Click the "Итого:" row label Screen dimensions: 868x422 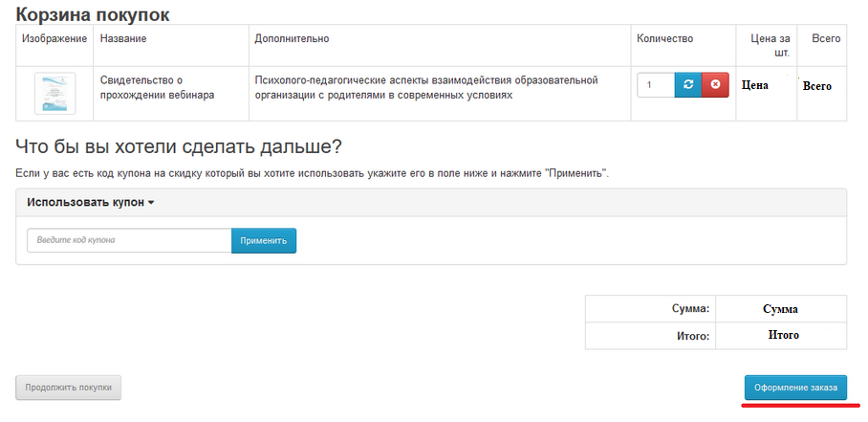[693, 336]
